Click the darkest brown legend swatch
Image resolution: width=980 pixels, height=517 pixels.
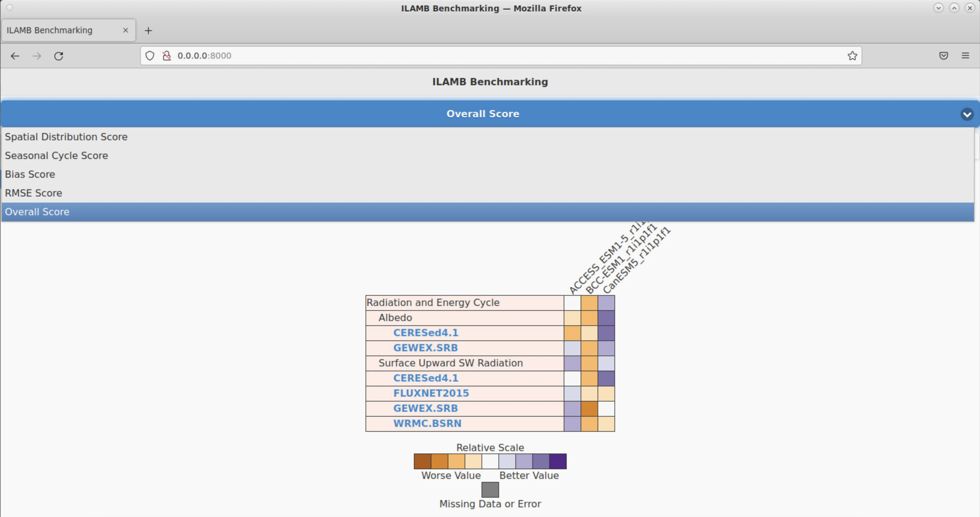[423, 461]
